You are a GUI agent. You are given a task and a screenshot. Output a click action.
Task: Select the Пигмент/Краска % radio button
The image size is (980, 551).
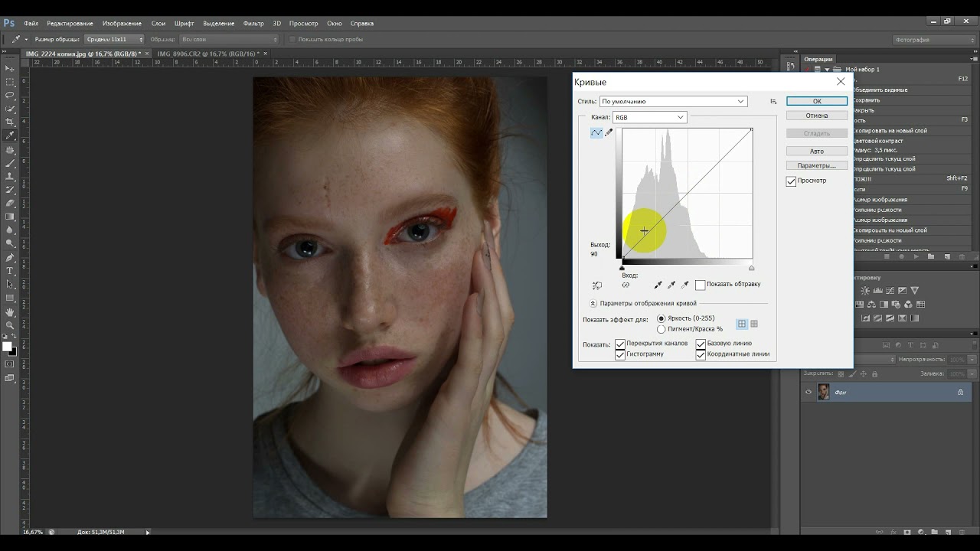point(661,329)
